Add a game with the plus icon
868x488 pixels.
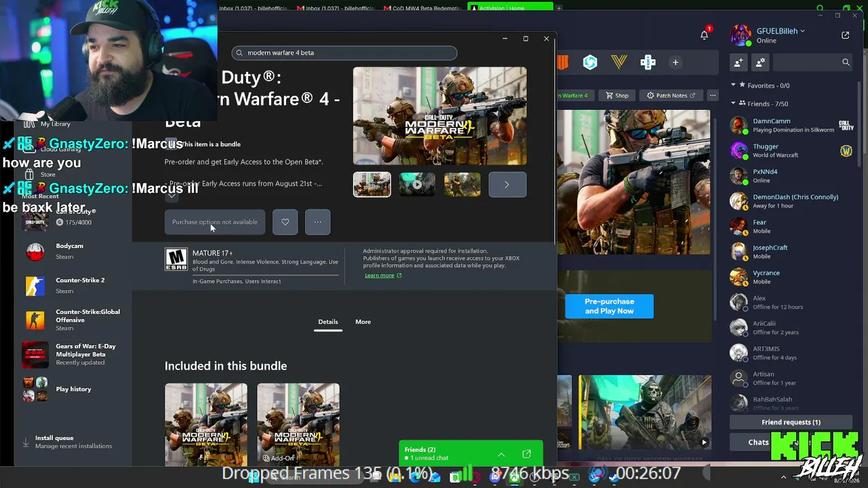675,62
